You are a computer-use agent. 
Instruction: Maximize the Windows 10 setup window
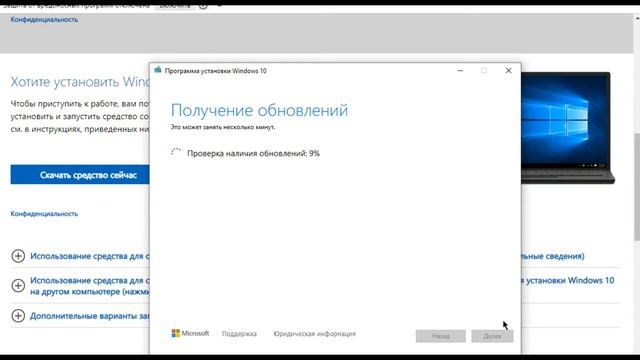point(484,71)
